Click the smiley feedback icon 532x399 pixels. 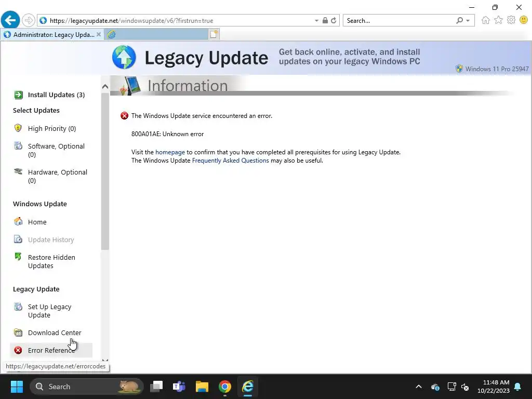click(524, 20)
